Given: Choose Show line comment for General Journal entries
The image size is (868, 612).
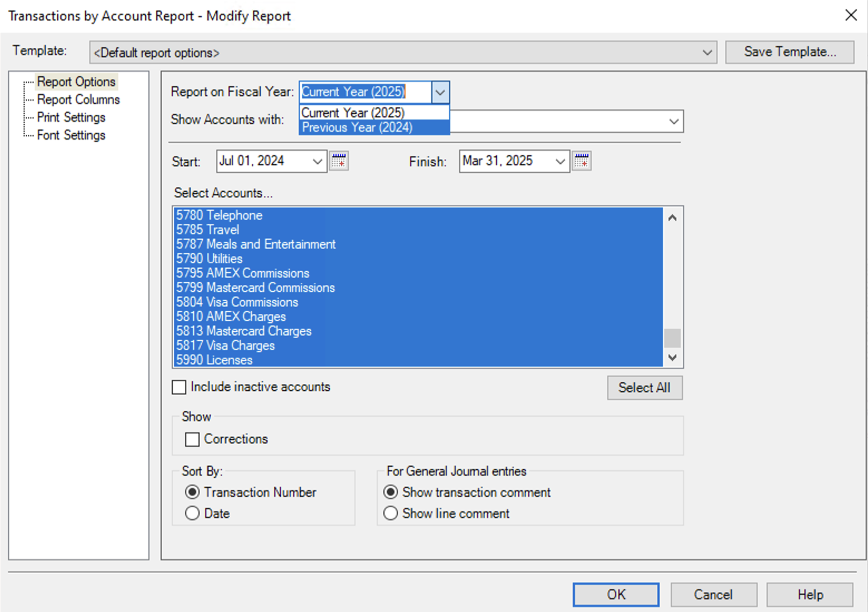Looking at the screenshot, I should 391,513.
